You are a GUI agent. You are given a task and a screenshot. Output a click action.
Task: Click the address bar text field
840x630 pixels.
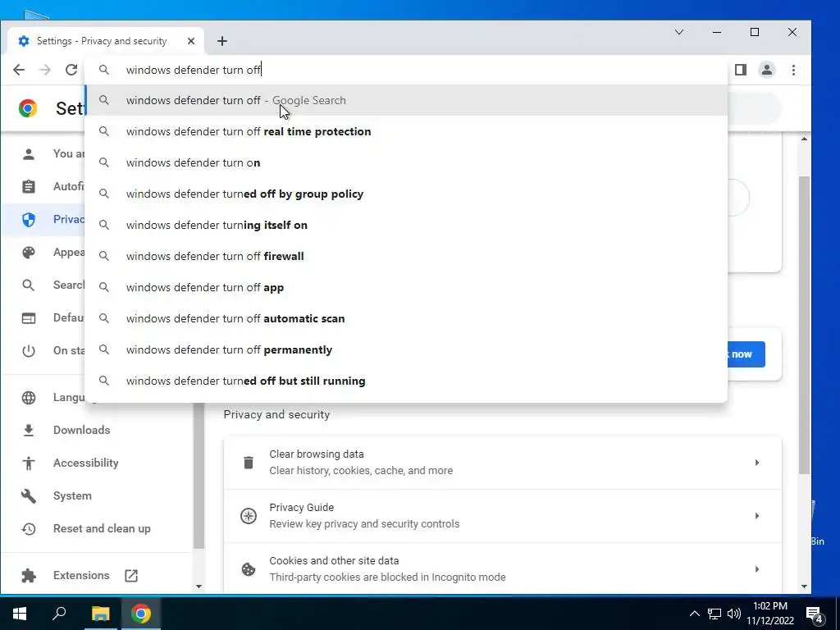click(407, 70)
